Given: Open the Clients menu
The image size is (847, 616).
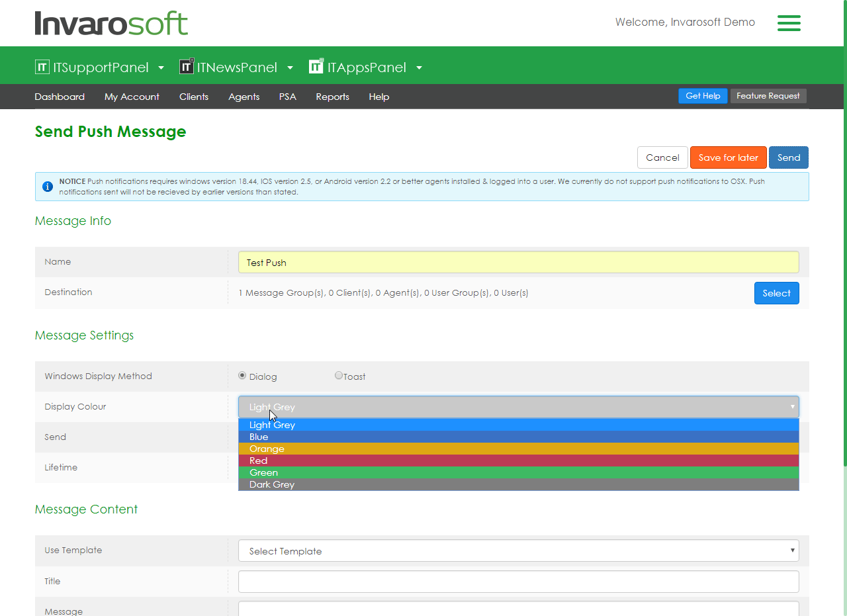Looking at the screenshot, I should [x=194, y=97].
